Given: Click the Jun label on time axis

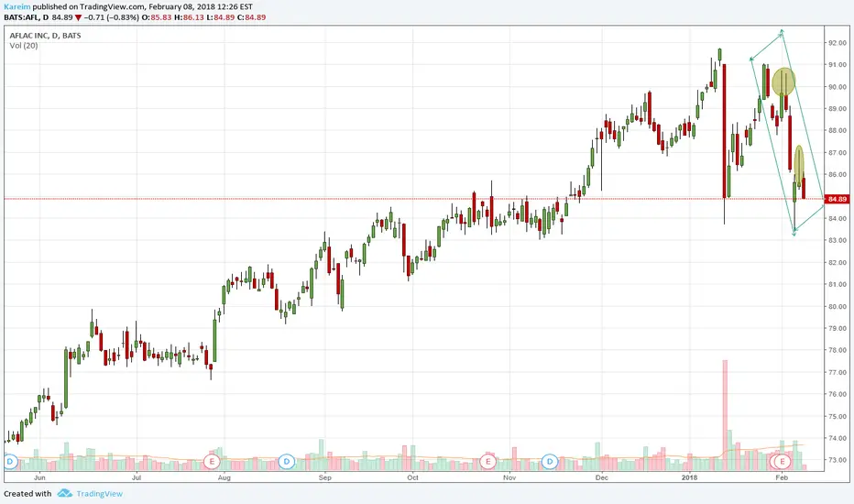Looking at the screenshot, I should point(39,477).
